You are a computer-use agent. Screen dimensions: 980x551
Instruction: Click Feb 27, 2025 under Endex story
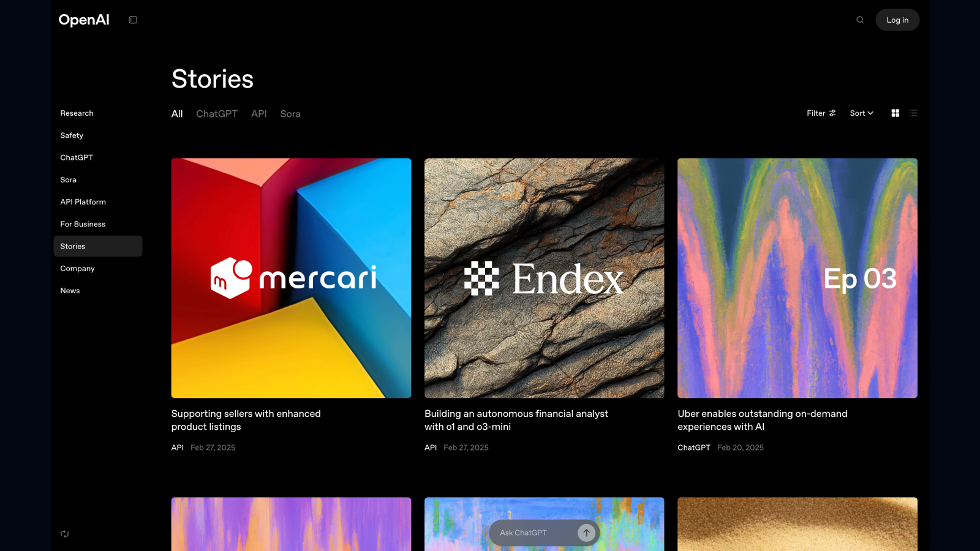466,448
